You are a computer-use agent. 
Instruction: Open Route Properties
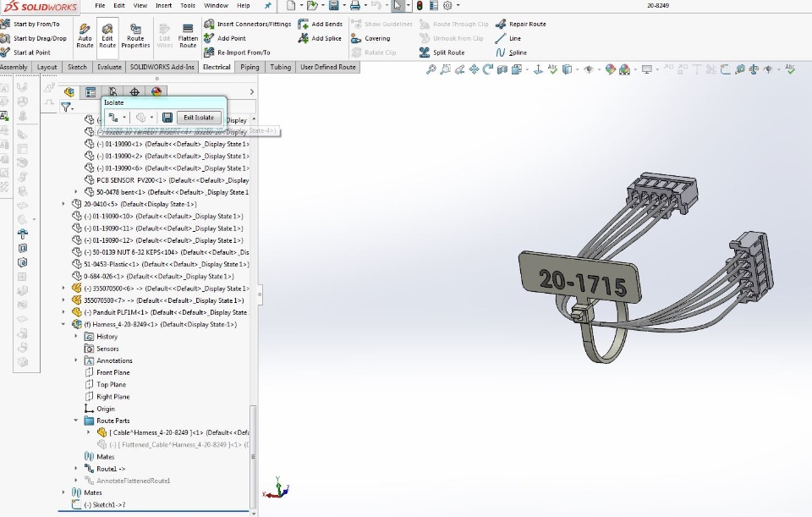tap(135, 35)
